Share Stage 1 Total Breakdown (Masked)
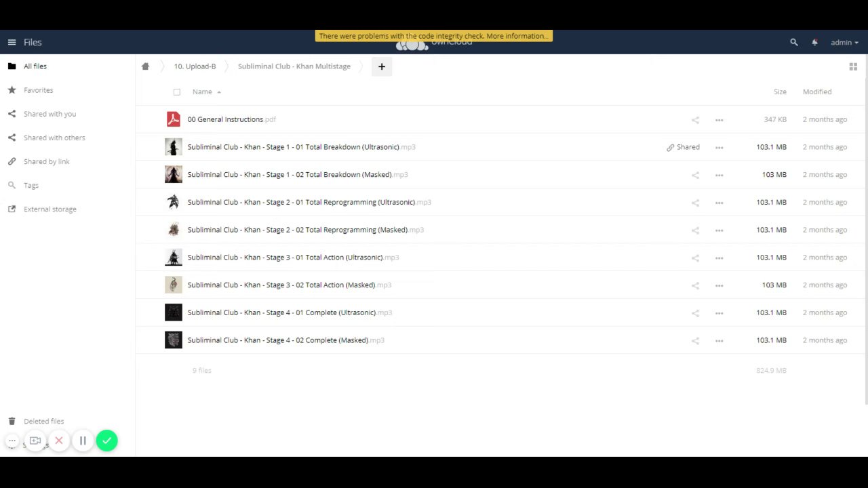The width and height of the screenshot is (868, 488). (x=695, y=175)
